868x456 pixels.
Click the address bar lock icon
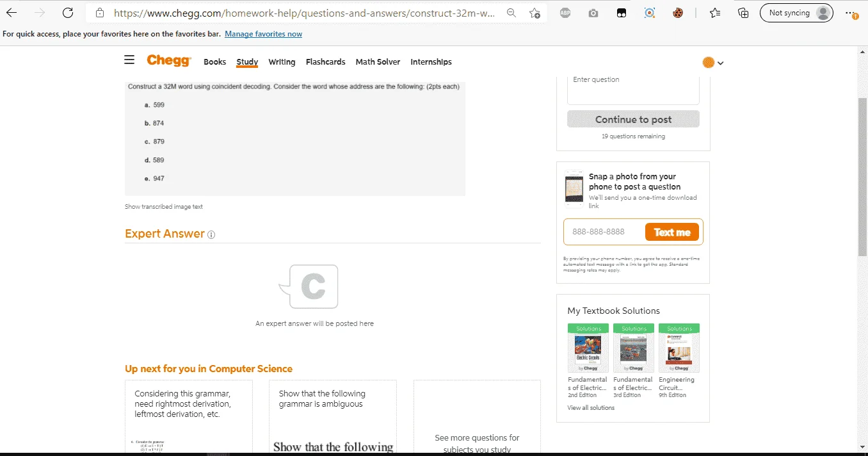click(99, 13)
